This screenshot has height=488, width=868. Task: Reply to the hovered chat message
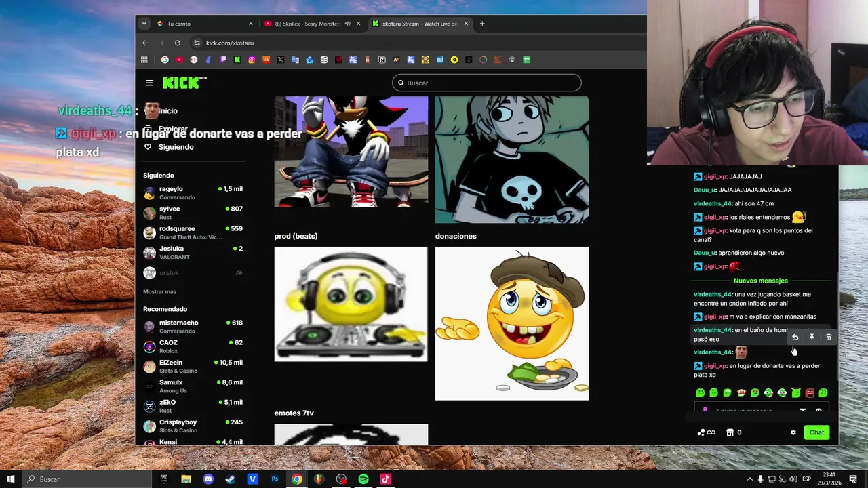(795, 338)
